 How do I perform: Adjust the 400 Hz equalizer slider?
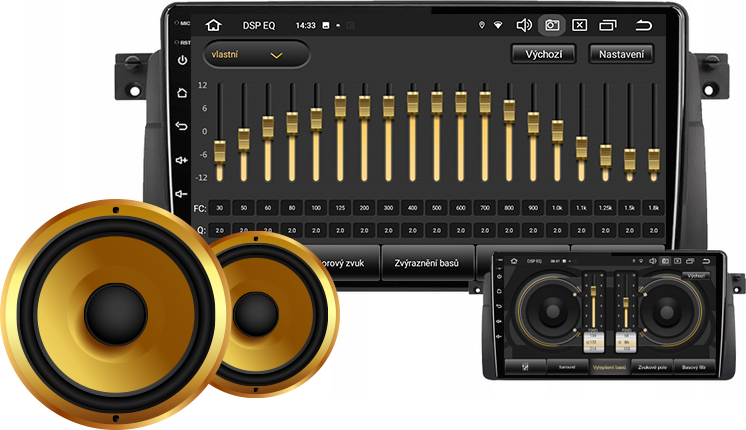pyautogui.click(x=412, y=102)
